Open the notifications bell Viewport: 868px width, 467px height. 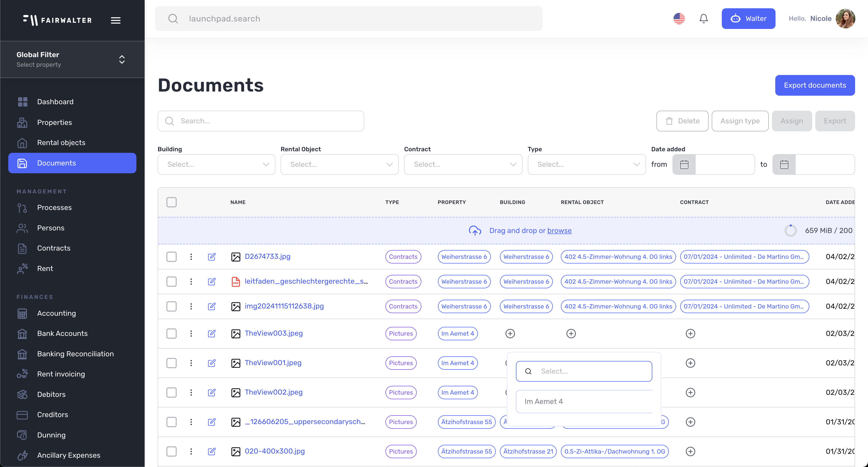pos(703,19)
